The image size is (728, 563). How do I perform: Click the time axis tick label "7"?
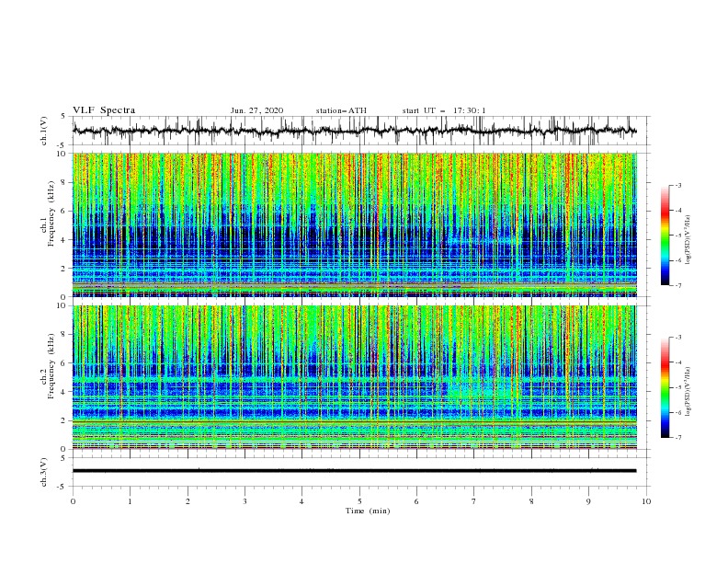[474, 501]
